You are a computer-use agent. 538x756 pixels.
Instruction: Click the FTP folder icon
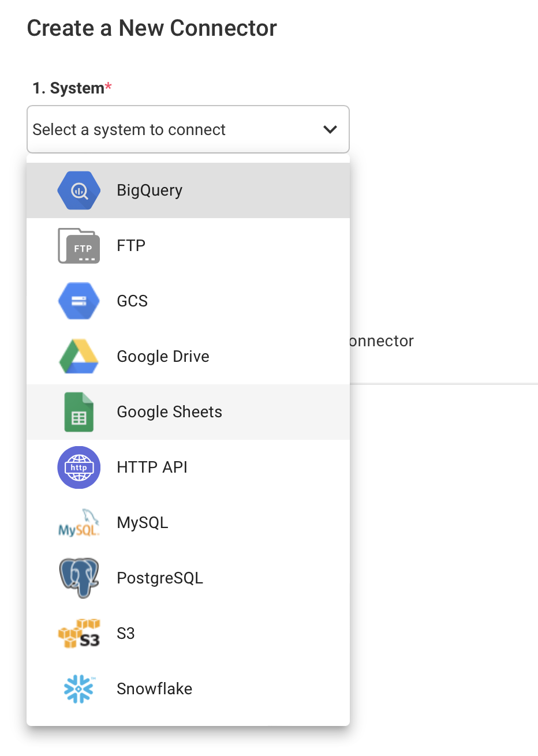(79, 246)
